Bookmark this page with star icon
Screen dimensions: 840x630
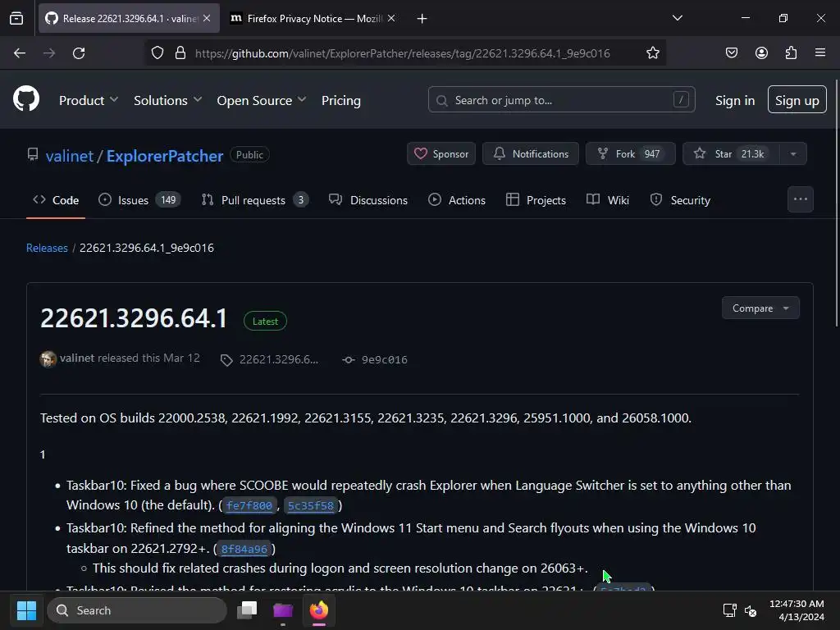coord(652,53)
